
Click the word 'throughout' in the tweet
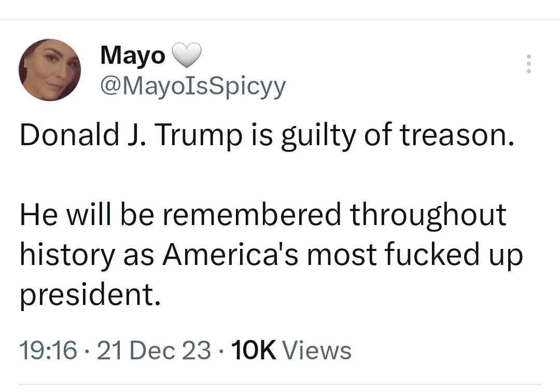[428, 214]
